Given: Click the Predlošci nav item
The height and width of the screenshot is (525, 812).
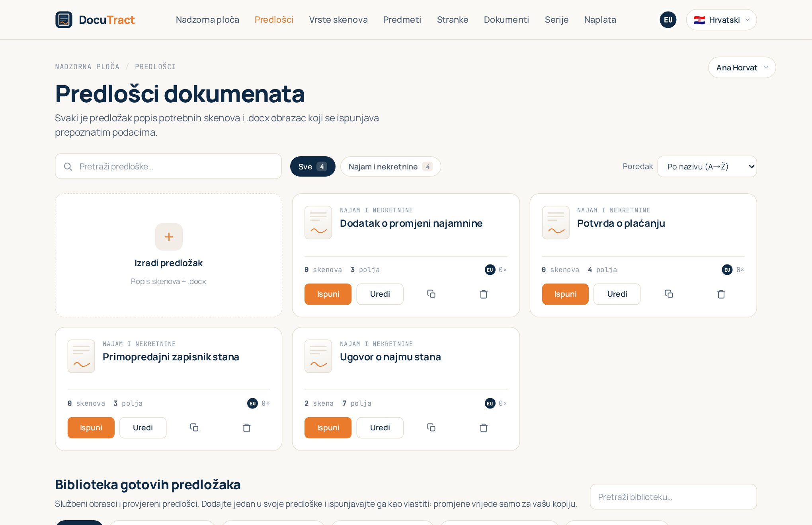Looking at the screenshot, I should point(274,19).
